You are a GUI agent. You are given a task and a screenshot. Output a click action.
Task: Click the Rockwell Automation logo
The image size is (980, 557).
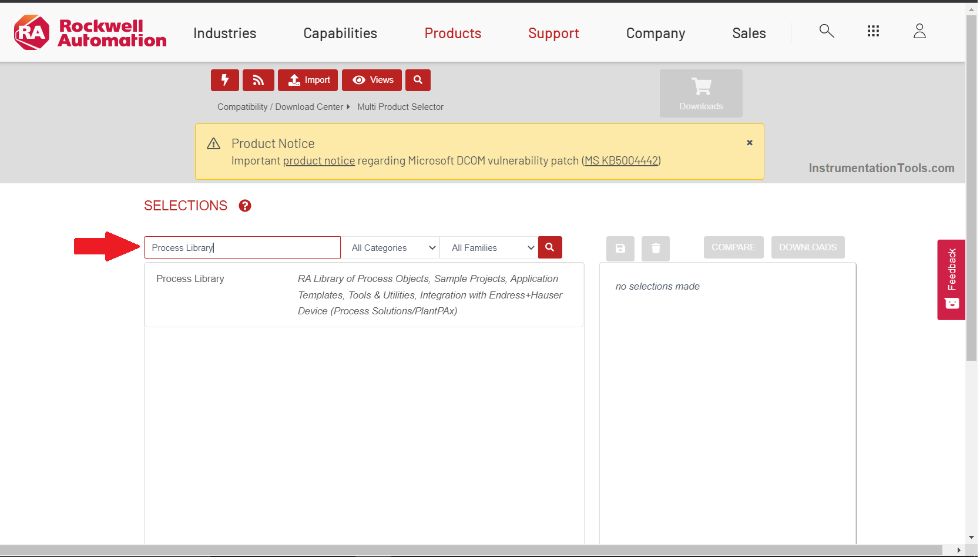(x=90, y=32)
